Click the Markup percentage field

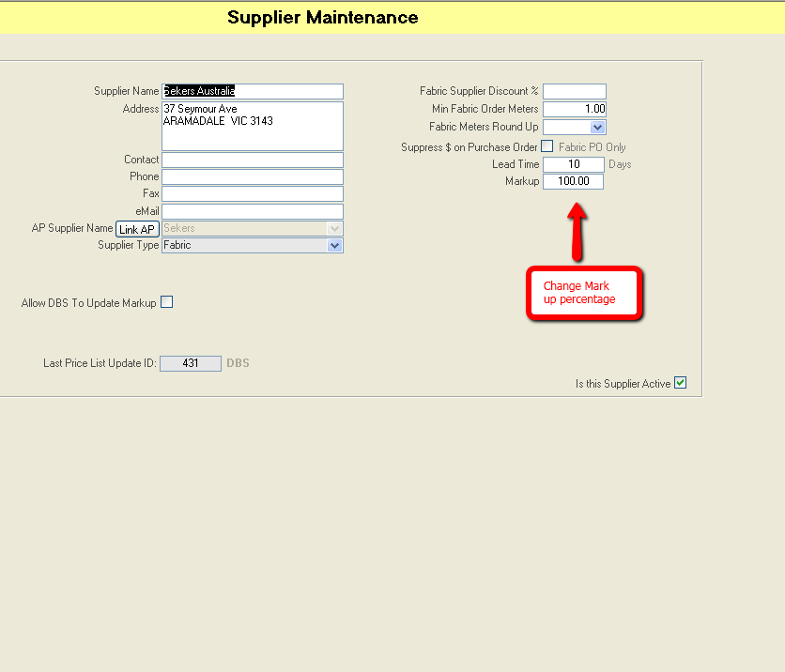pos(573,181)
